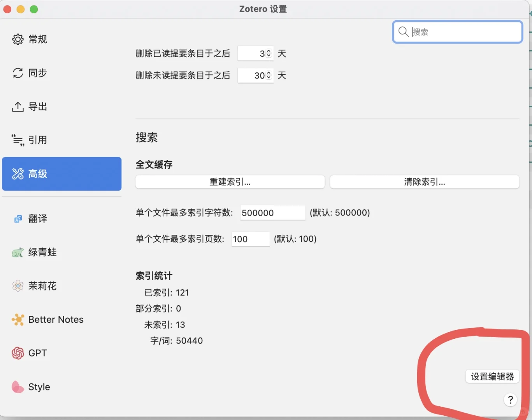Open the circled 设置编辑器 (Config Editor) button
This screenshot has height=420, width=532.
pyautogui.click(x=492, y=376)
